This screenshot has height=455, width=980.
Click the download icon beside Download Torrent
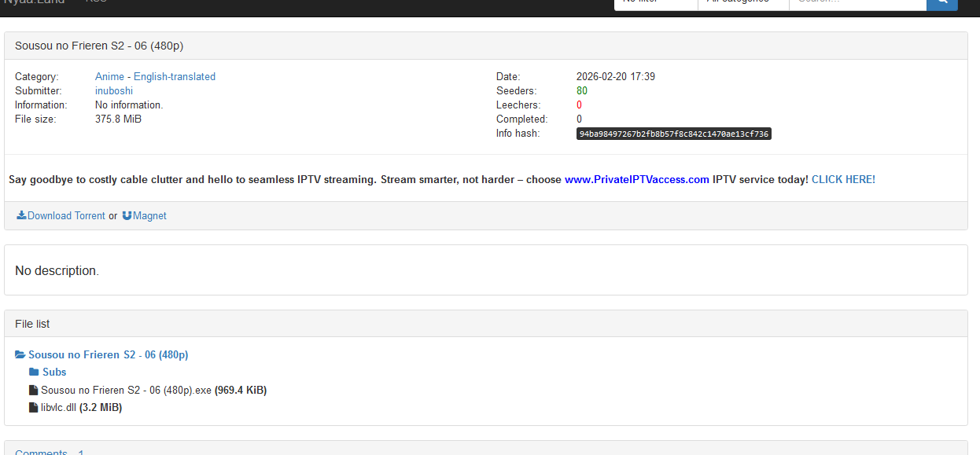[x=21, y=215]
